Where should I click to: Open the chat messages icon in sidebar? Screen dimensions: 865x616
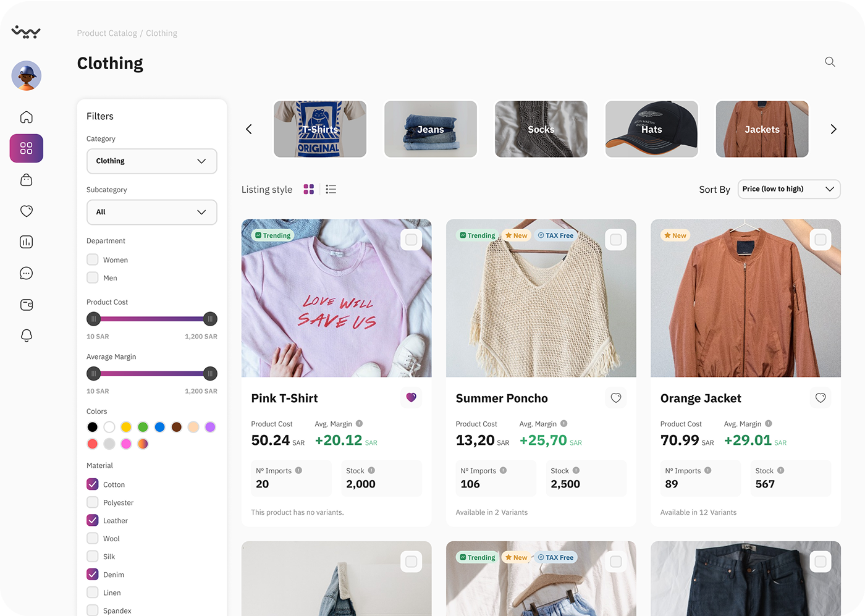pyautogui.click(x=26, y=273)
